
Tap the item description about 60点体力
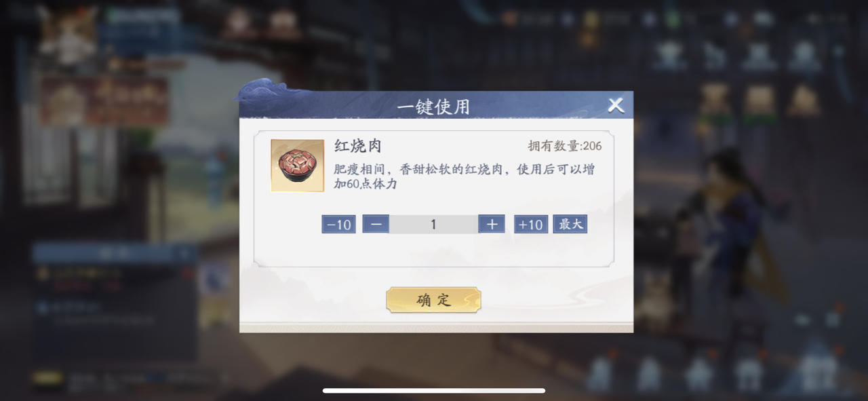(464, 176)
